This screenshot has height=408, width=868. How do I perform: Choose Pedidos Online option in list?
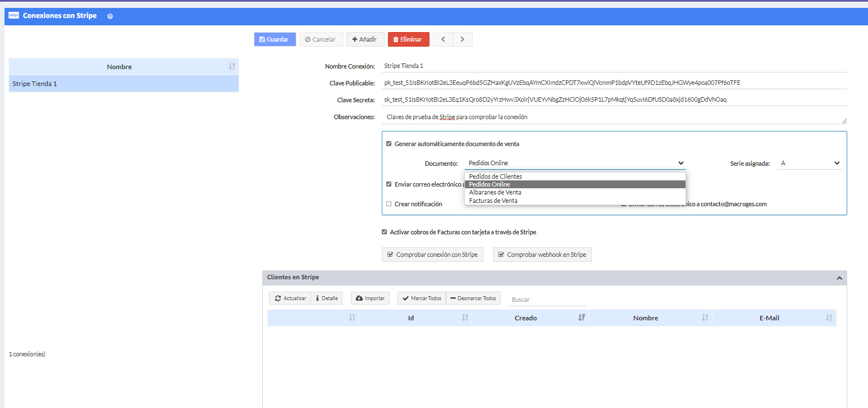[575, 184]
